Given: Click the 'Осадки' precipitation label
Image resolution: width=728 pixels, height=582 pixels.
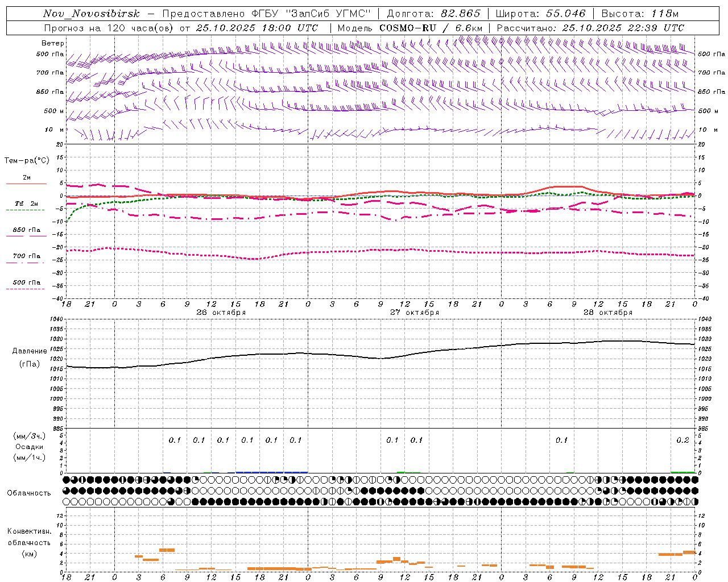Looking at the screenshot, I should [x=30, y=447].
